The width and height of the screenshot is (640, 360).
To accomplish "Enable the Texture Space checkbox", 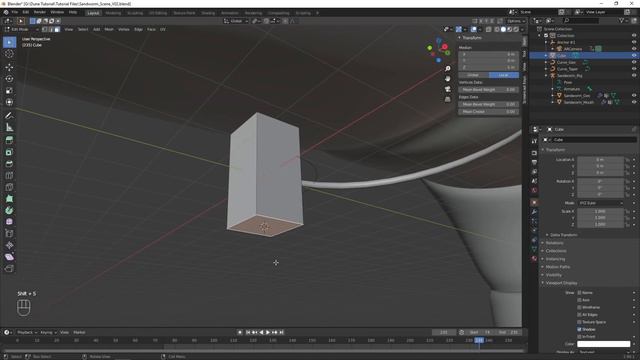I will point(579,322).
